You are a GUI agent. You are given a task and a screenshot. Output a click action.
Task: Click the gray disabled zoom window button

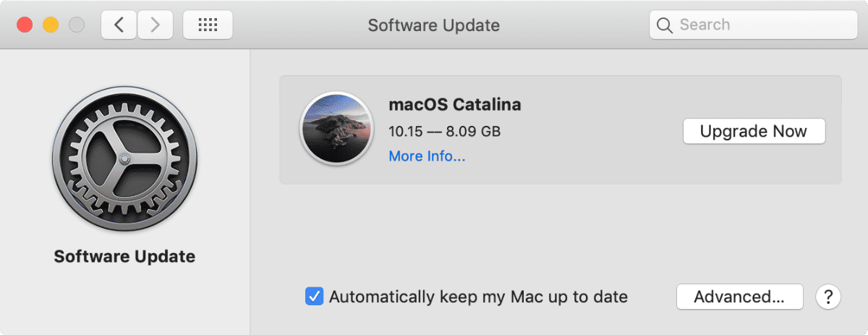coord(76,25)
